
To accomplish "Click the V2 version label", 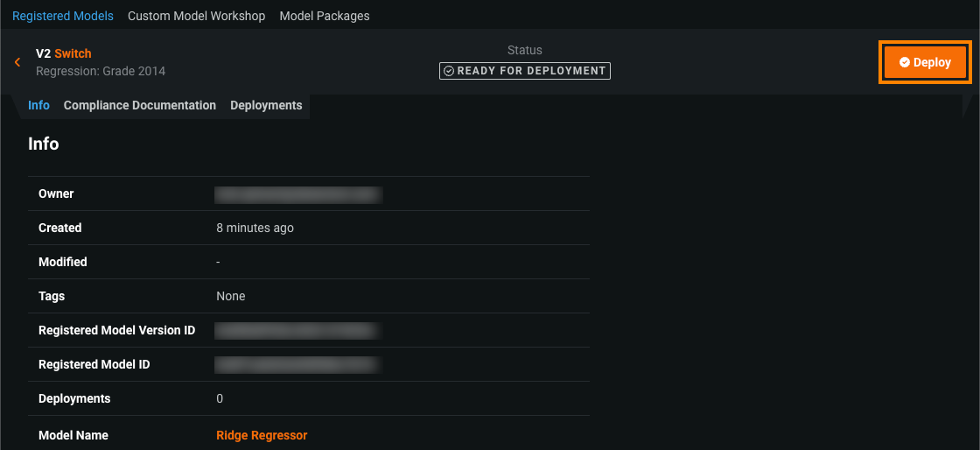I will [x=43, y=53].
